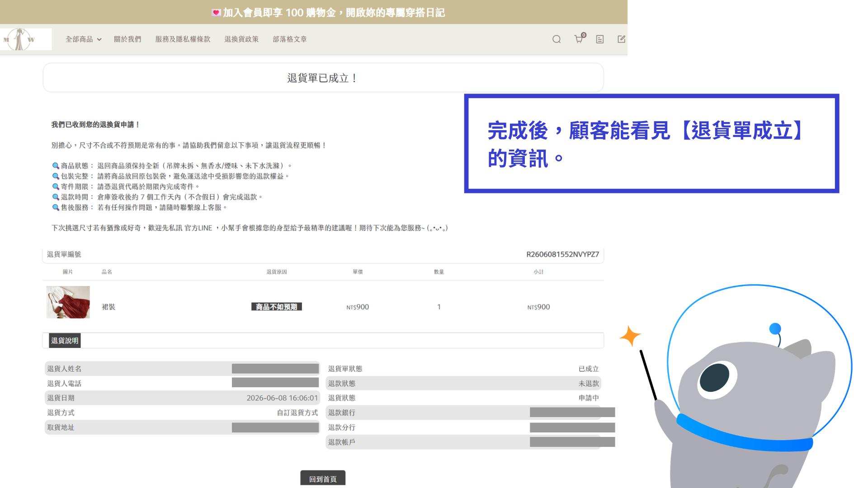Open the 部落格文章 menu item
868x488 pixels.
coord(290,39)
